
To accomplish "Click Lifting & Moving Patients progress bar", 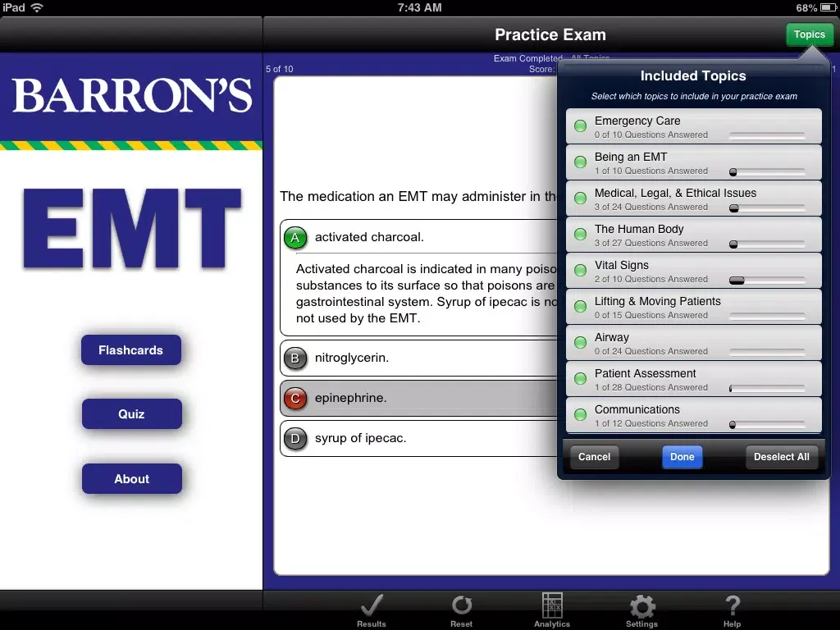I will click(767, 316).
